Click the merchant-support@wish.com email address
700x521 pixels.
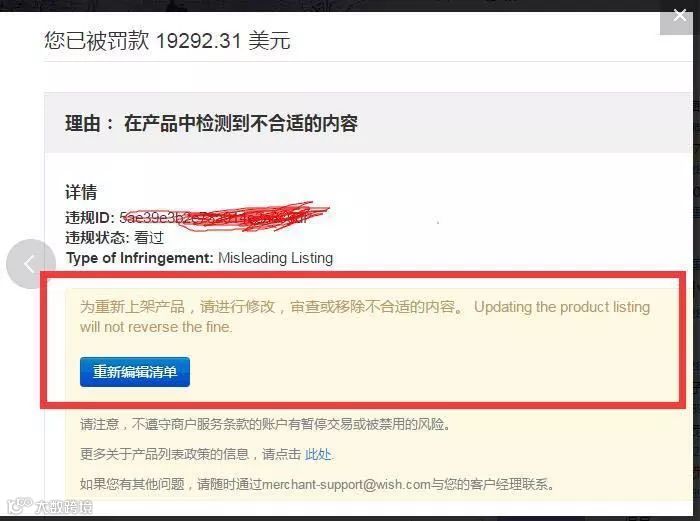346,484
